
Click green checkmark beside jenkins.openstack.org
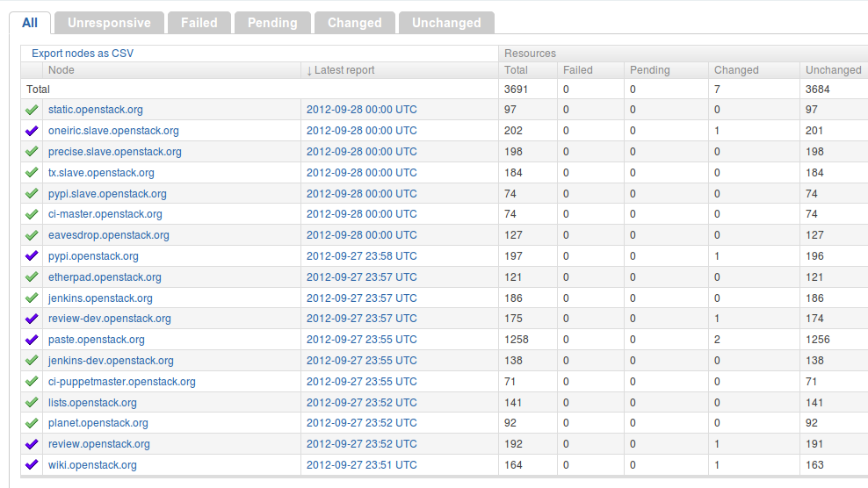point(32,298)
